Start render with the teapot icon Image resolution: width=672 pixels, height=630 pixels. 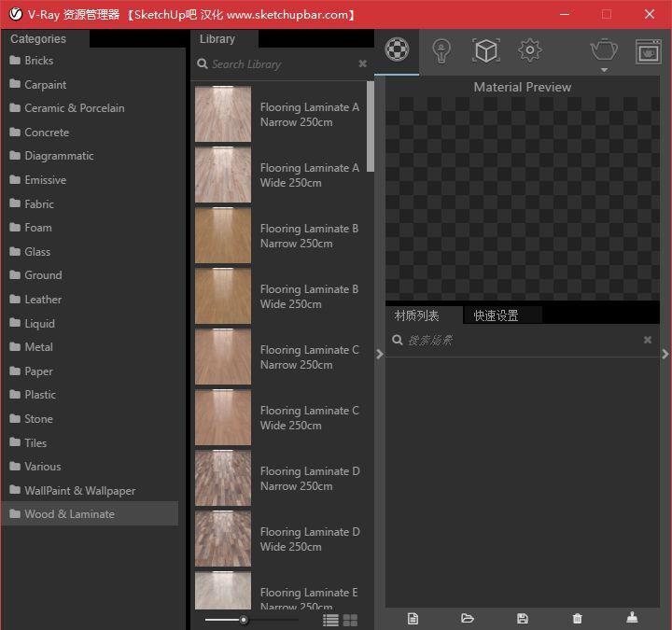pyautogui.click(x=604, y=49)
